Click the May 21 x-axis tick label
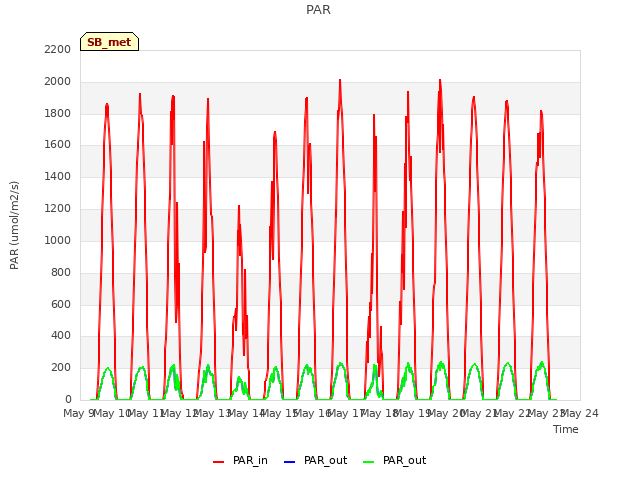 [480, 413]
